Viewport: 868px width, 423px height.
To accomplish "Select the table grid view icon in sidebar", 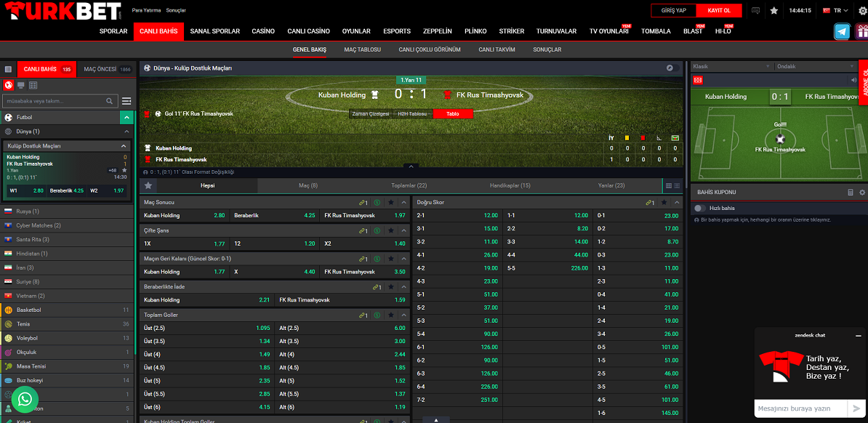I will pyautogui.click(x=33, y=85).
